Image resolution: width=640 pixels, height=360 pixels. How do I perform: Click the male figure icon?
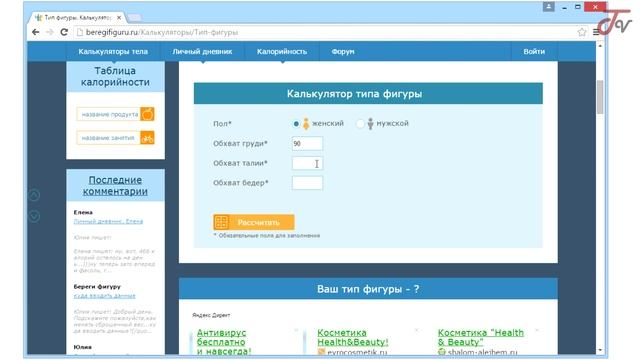tap(370, 123)
